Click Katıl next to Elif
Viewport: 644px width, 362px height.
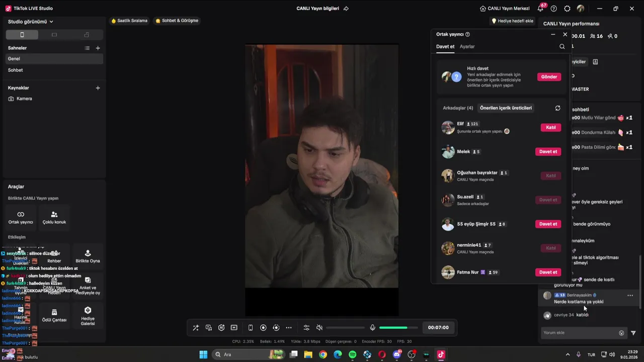click(x=551, y=128)
